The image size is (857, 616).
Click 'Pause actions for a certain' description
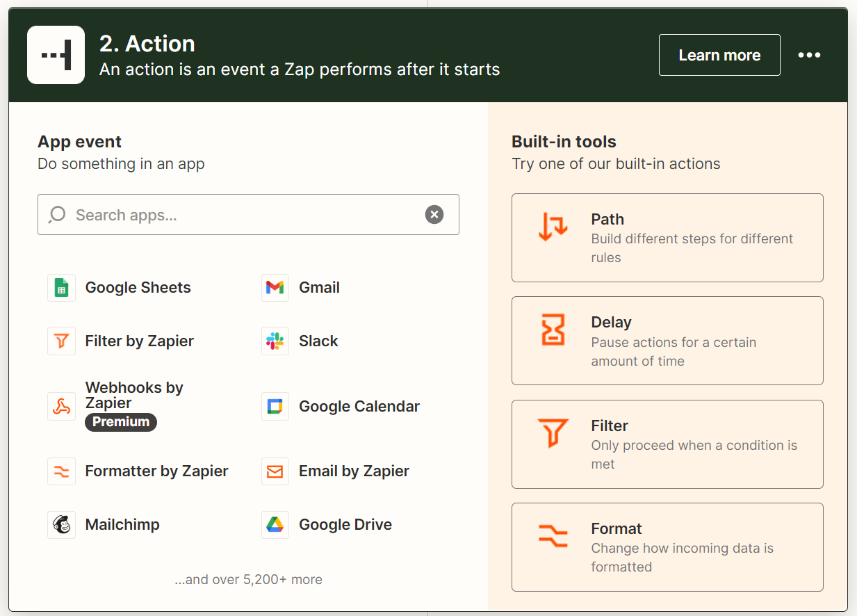pyautogui.click(x=674, y=343)
